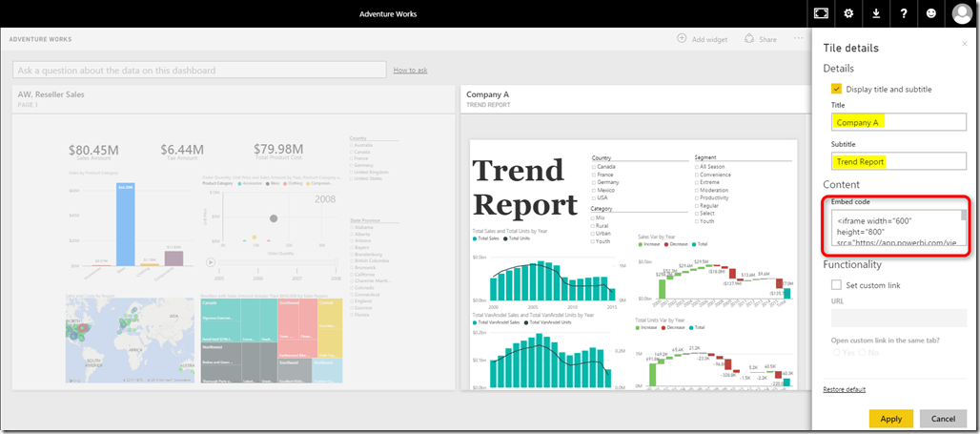Open the help question mark menu
The width and height of the screenshot is (980, 434).
[x=904, y=13]
